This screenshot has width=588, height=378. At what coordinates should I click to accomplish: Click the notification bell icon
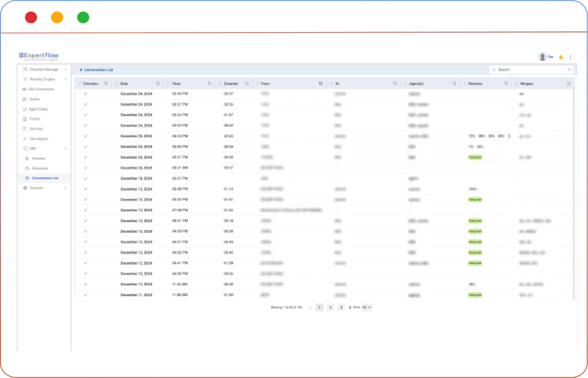point(561,57)
